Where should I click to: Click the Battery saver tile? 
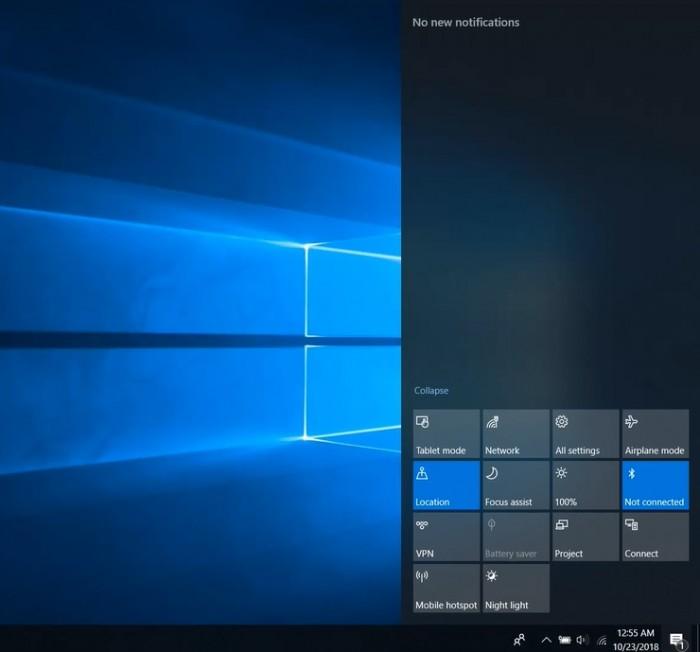pyautogui.click(x=515, y=537)
